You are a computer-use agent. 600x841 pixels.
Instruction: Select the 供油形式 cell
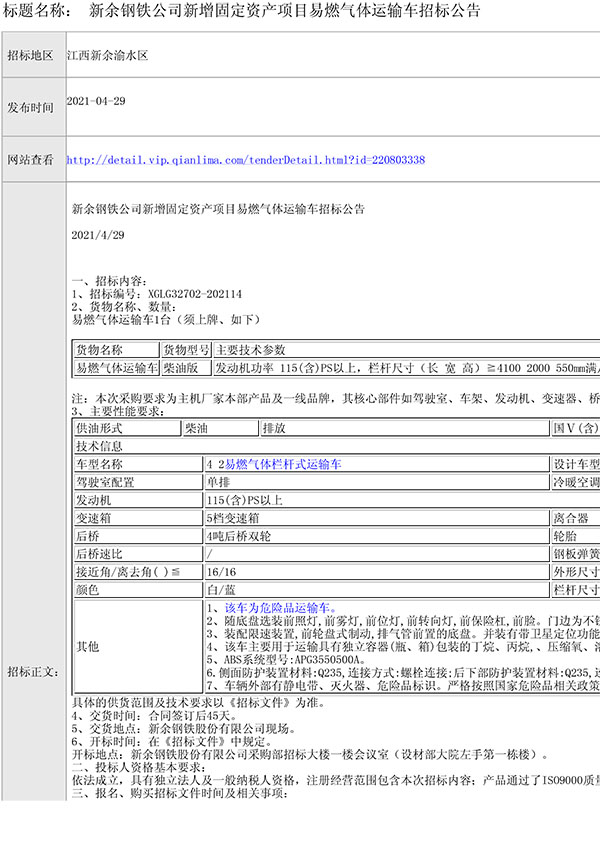(128, 429)
